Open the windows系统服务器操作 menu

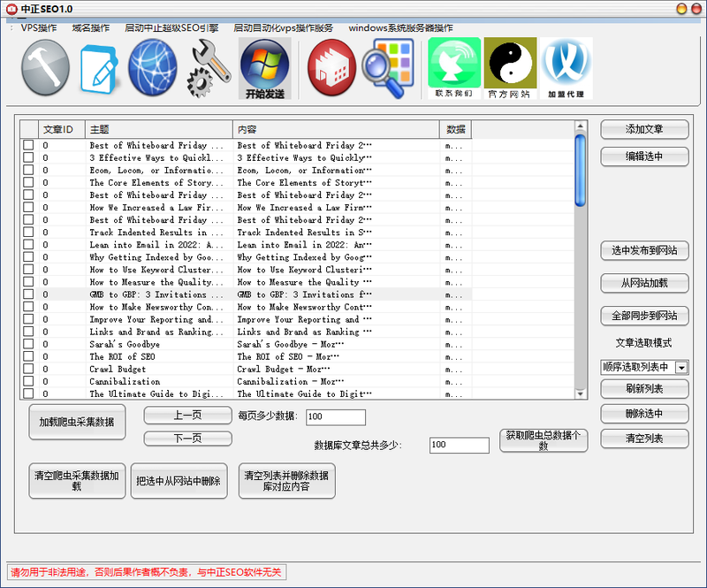point(400,28)
